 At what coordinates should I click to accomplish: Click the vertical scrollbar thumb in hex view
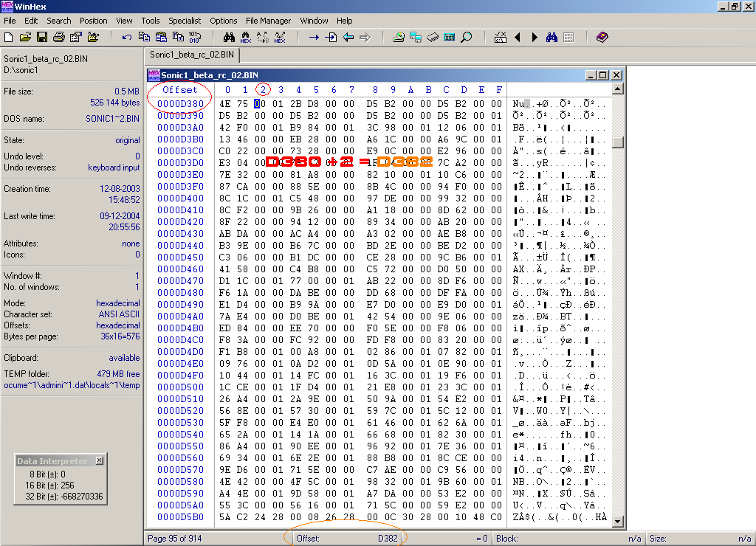618,142
